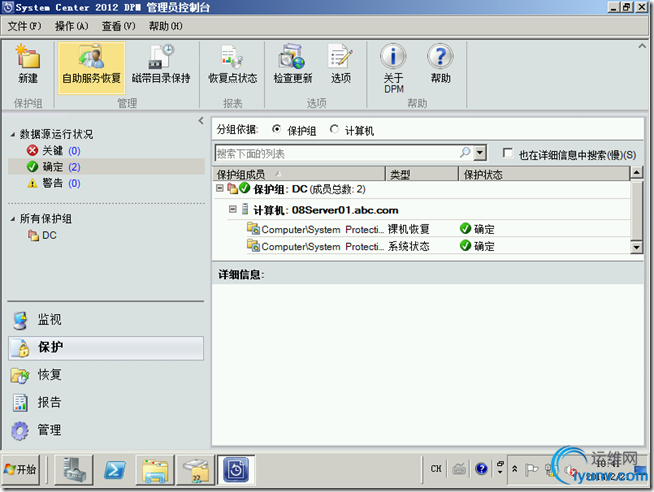Click the tray help question icon
Image resolution: width=654 pixels, height=492 pixels.
(x=481, y=469)
